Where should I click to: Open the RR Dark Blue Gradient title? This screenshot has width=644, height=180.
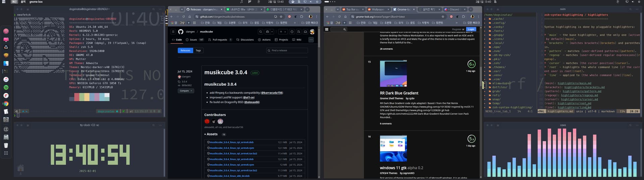[x=399, y=93]
